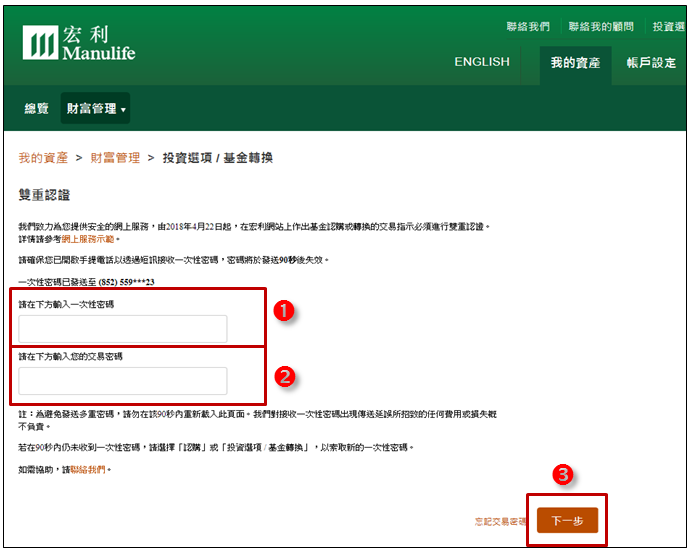This screenshot has height=553, width=693.
Task: Click 財富管理 in the breadcrumb
Action: [115, 158]
